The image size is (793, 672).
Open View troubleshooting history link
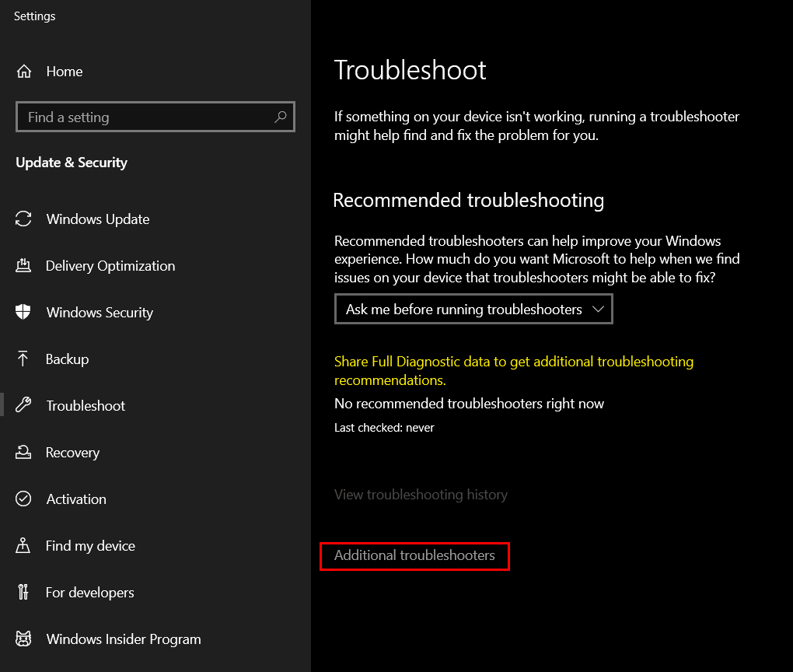coord(421,495)
